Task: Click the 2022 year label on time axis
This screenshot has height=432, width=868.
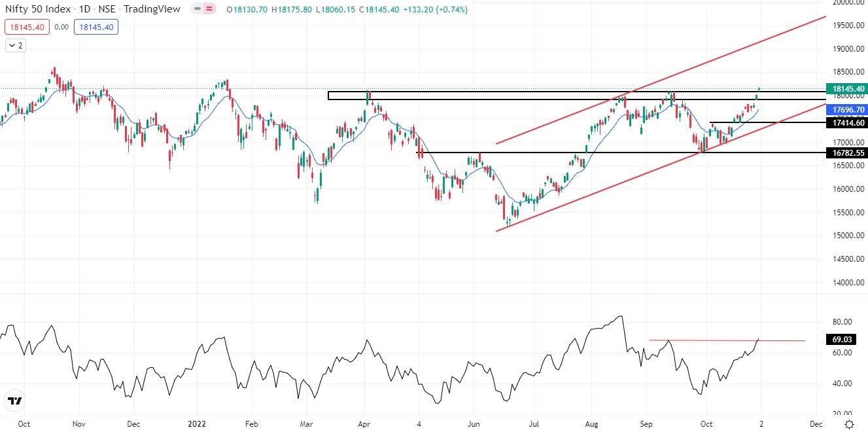Action: coord(196,423)
